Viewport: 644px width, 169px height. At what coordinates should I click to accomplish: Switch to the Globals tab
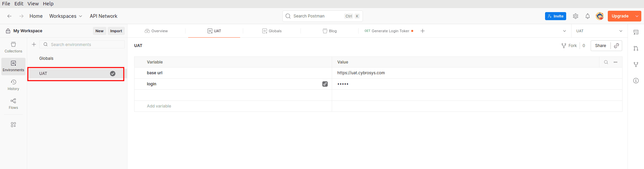(272, 31)
